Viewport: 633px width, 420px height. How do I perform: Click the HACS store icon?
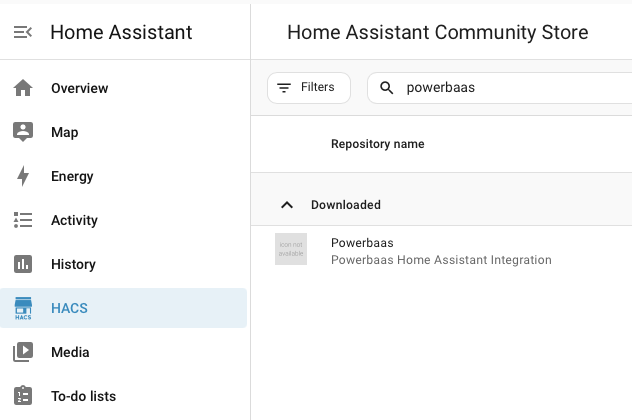point(23,308)
